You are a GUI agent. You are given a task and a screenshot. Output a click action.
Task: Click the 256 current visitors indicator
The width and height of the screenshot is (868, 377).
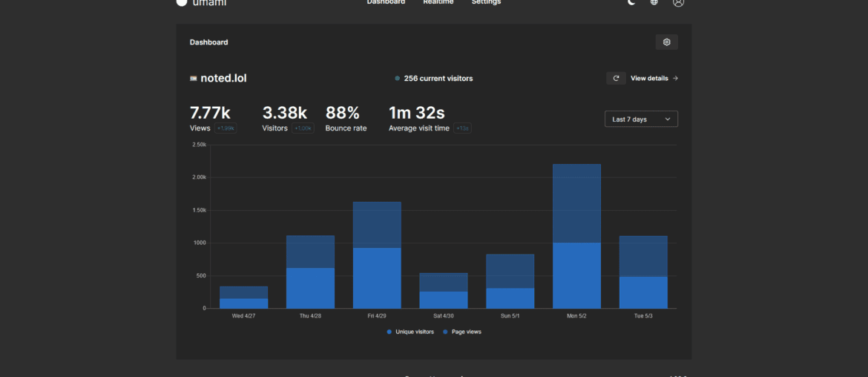[x=434, y=79]
